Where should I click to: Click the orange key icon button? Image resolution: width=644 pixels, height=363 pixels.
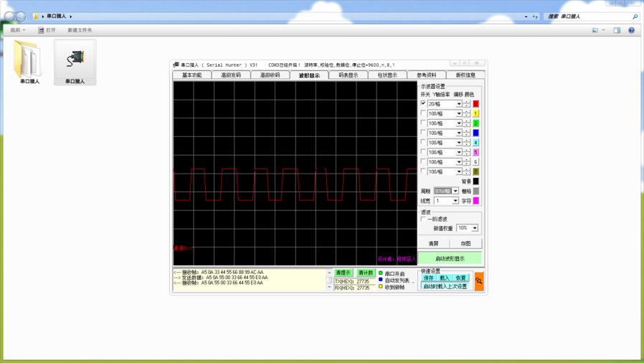[479, 281]
